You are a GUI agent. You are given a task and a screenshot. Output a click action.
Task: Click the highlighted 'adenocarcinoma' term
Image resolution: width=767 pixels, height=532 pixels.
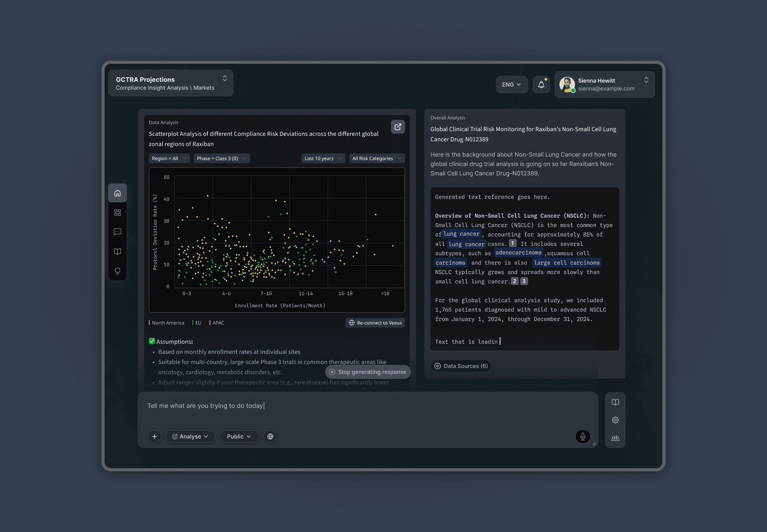(x=518, y=252)
